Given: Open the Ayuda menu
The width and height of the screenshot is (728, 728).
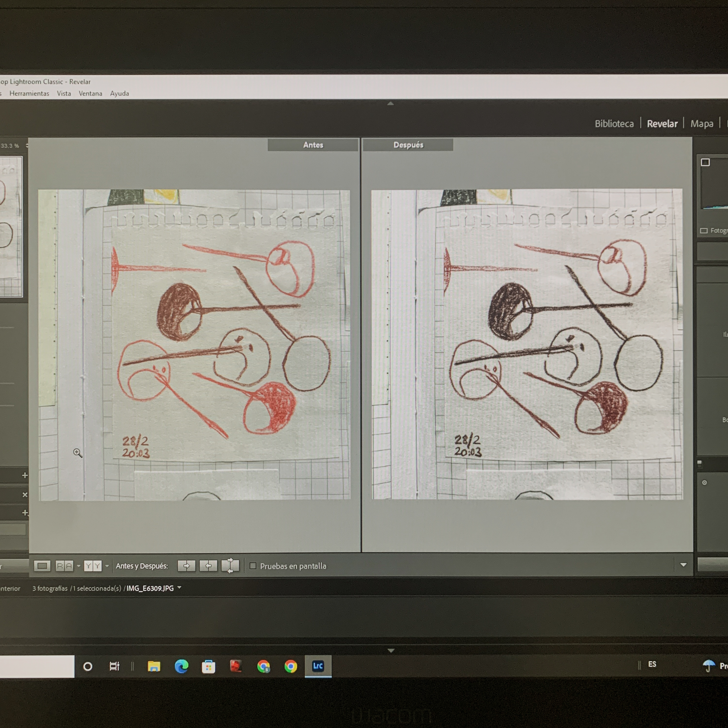Looking at the screenshot, I should click(119, 94).
